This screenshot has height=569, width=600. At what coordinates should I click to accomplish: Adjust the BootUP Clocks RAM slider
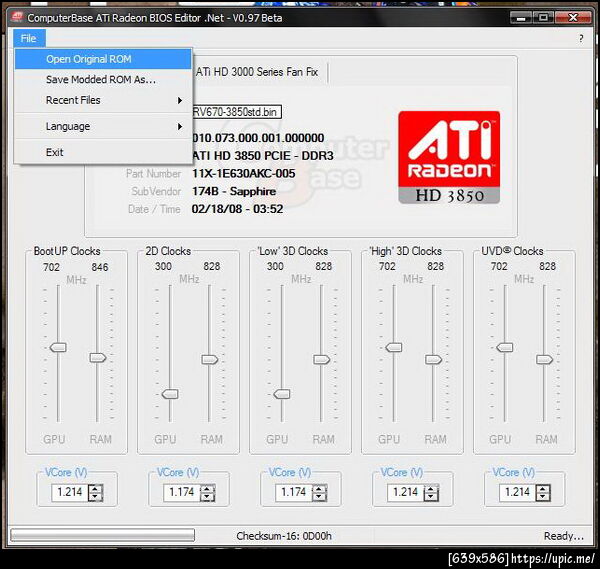pyautogui.click(x=98, y=358)
